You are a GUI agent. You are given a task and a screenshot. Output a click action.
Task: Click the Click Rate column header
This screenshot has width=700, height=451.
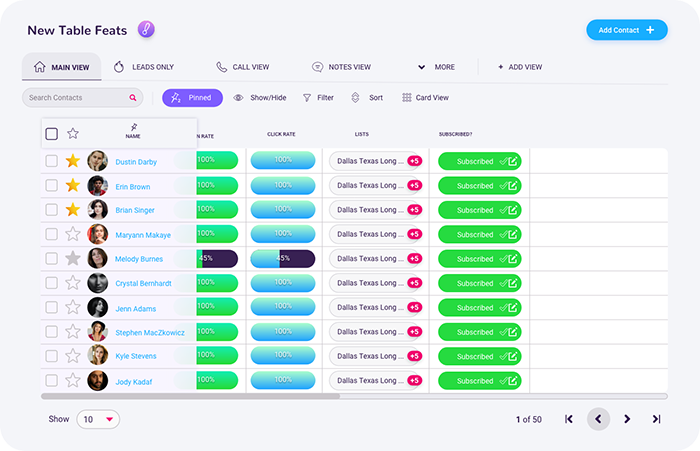(281, 134)
